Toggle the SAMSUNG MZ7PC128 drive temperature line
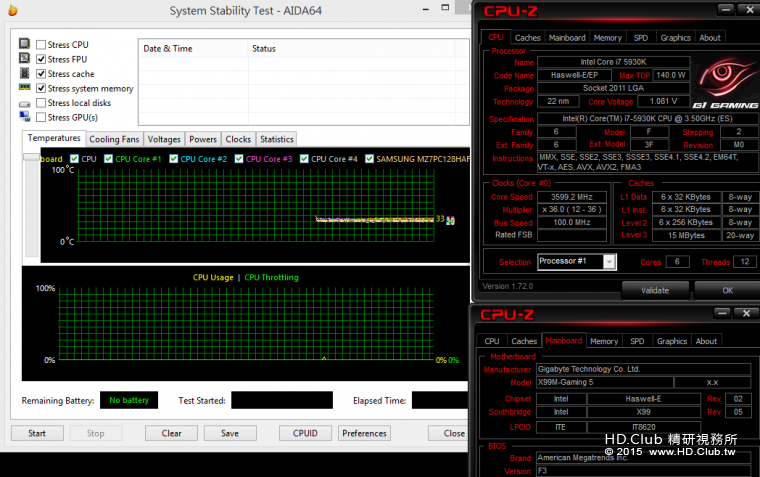The width and height of the screenshot is (760, 477). pyautogui.click(x=369, y=159)
